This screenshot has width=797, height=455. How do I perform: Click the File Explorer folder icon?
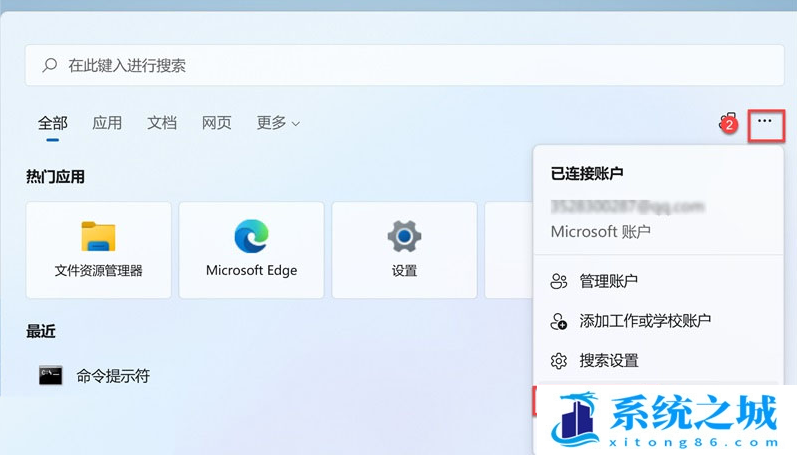click(x=98, y=236)
